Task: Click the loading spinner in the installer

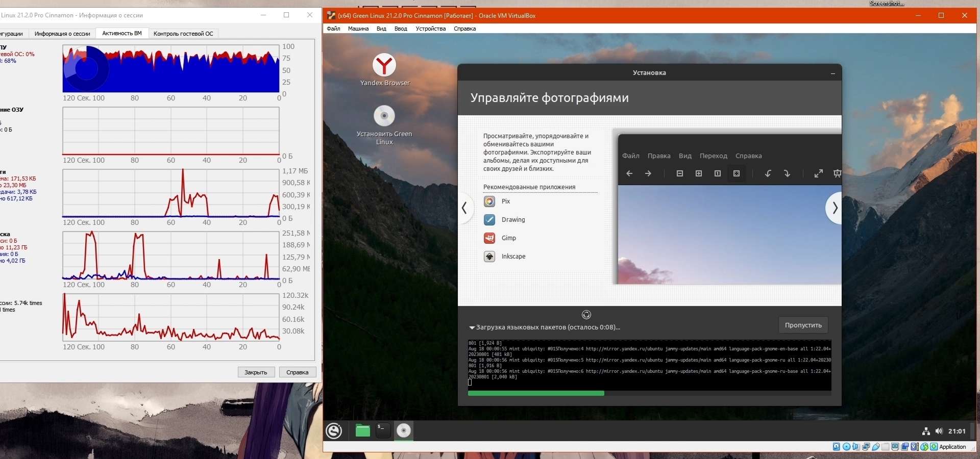Action: pos(586,315)
